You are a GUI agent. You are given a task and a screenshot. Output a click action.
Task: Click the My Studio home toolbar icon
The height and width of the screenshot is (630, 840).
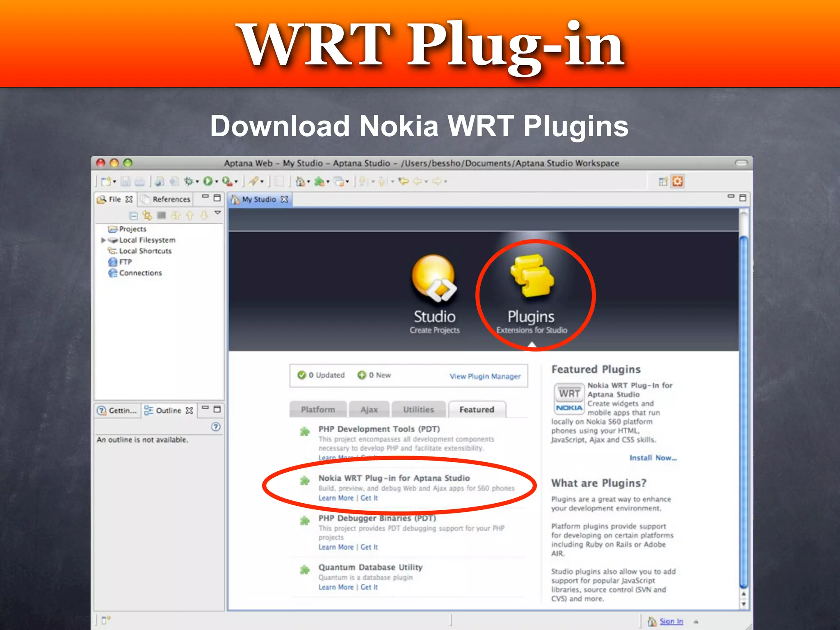[300, 181]
